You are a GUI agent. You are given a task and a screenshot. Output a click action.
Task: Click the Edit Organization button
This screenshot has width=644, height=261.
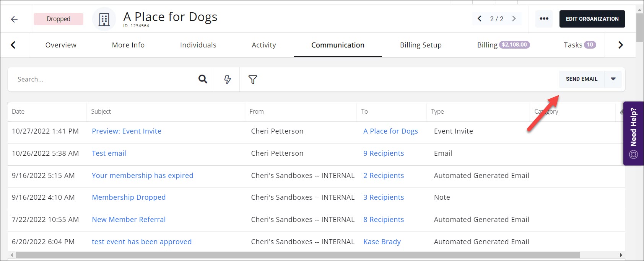tap(592, 19)
